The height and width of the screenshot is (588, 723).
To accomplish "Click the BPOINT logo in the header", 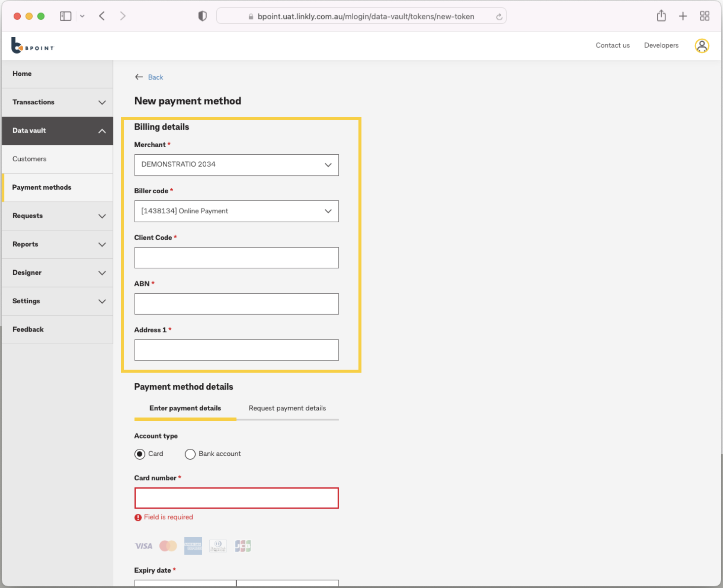I will [32, 45].
